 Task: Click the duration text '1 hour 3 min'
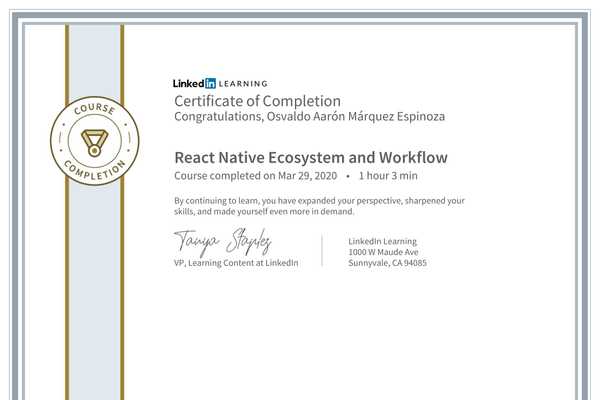click(x=388, y=176)
